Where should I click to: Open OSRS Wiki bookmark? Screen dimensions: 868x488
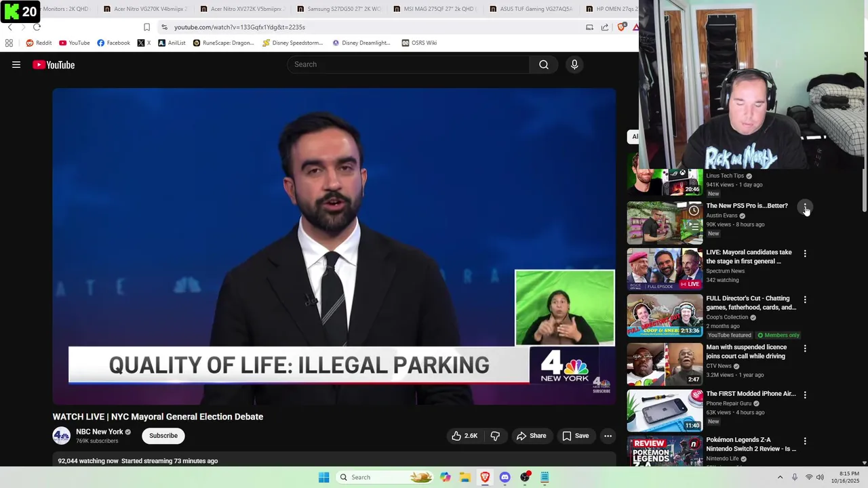(419, 43)
